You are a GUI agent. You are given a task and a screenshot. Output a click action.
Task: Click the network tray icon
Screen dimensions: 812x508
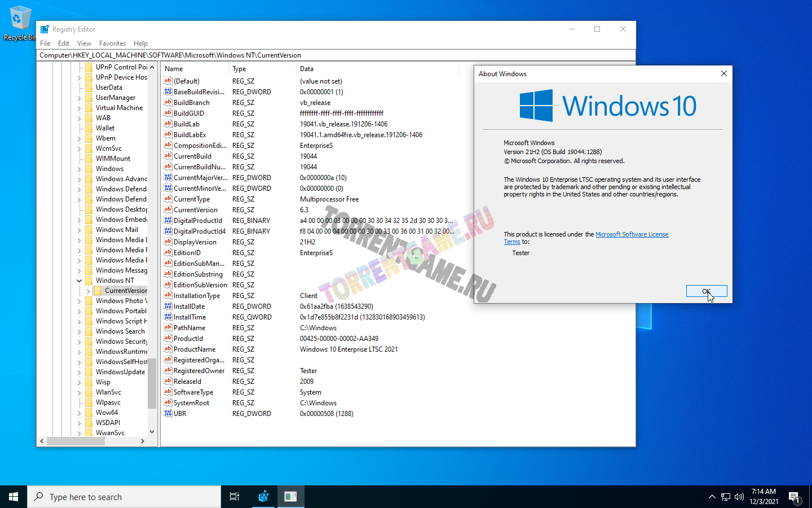click(x=726, y=497)
